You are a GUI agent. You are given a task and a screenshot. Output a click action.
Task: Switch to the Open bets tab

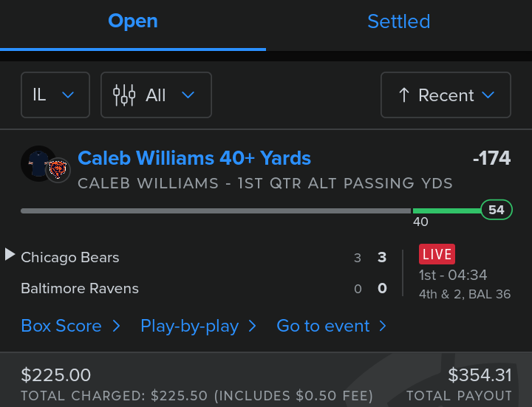133,21
